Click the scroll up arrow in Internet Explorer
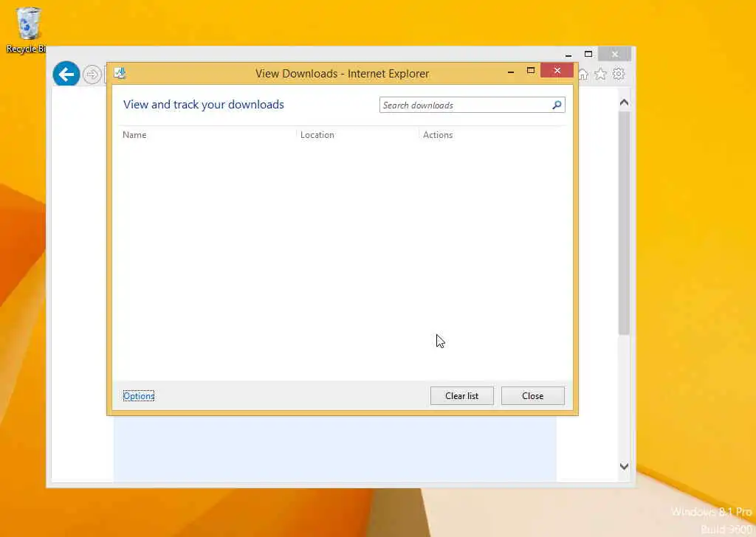756x537 pixels. pos(624,102)
